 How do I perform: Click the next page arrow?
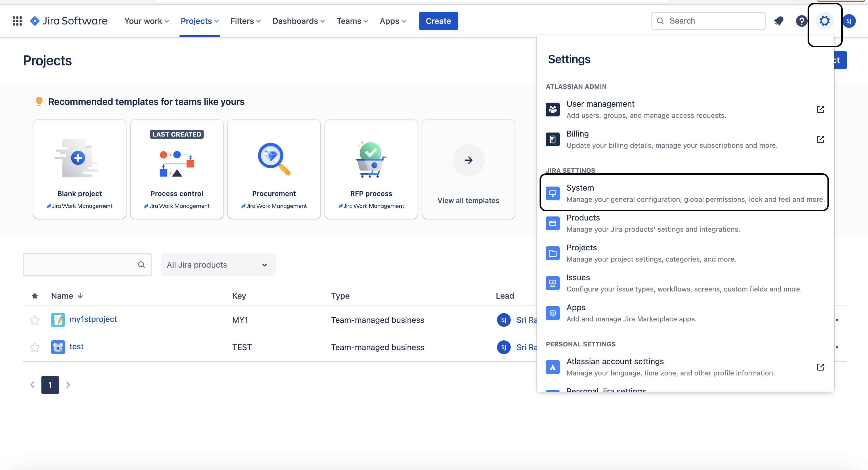(68, 385)
